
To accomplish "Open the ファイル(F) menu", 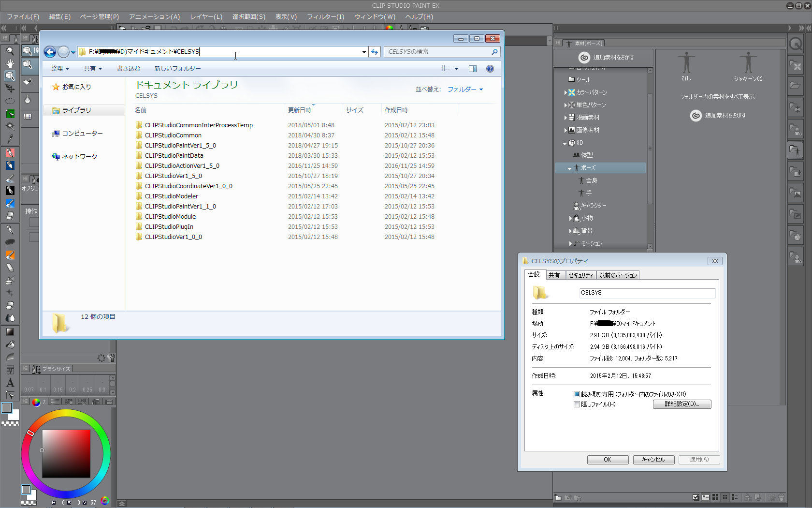I will click(x=23, y=17).
